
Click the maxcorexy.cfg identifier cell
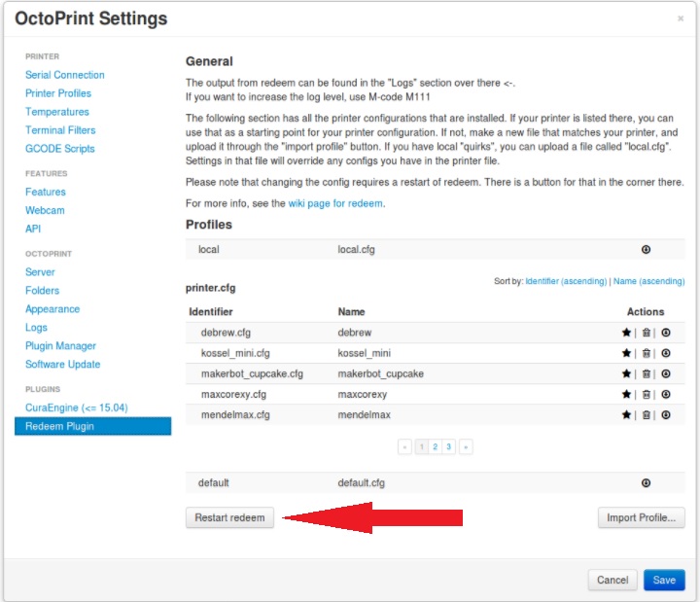pos(233,394)
